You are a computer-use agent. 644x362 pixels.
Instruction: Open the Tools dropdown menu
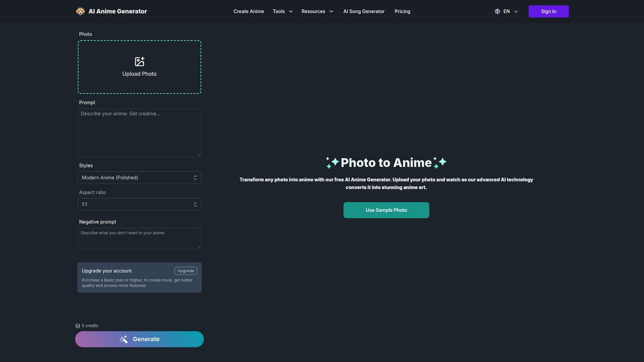point(283,11)
